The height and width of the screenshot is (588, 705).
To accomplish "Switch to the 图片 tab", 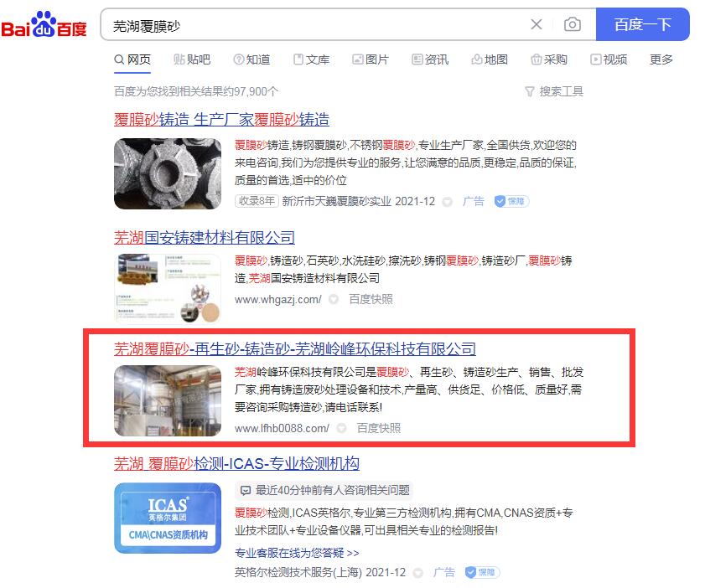I will coord(371,59).
